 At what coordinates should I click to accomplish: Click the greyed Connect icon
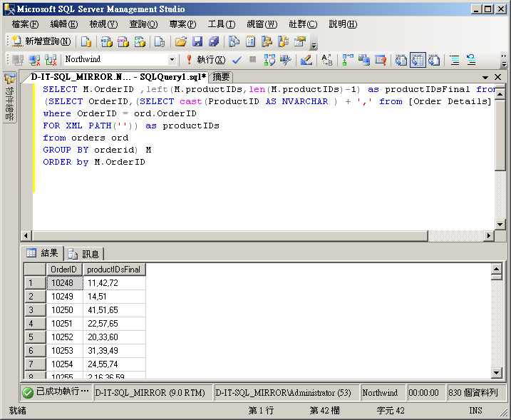pyautogui.click(x=18, y=60)
